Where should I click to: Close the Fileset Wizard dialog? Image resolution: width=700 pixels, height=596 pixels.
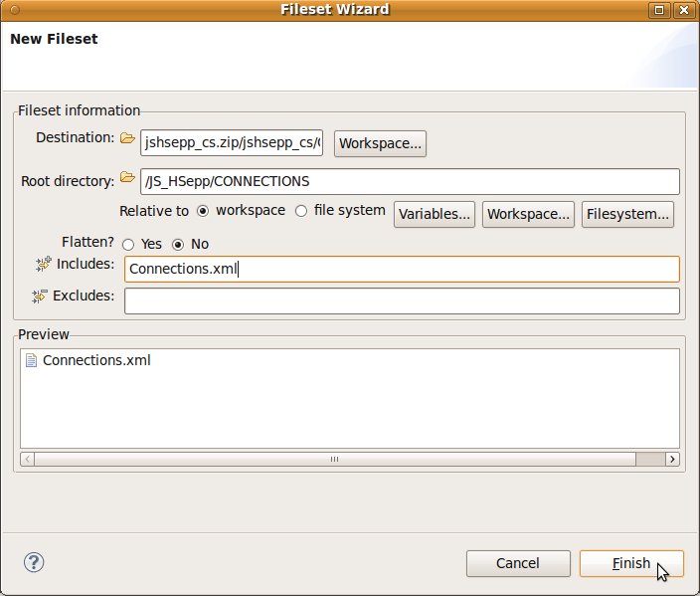(x=684, y=10)
